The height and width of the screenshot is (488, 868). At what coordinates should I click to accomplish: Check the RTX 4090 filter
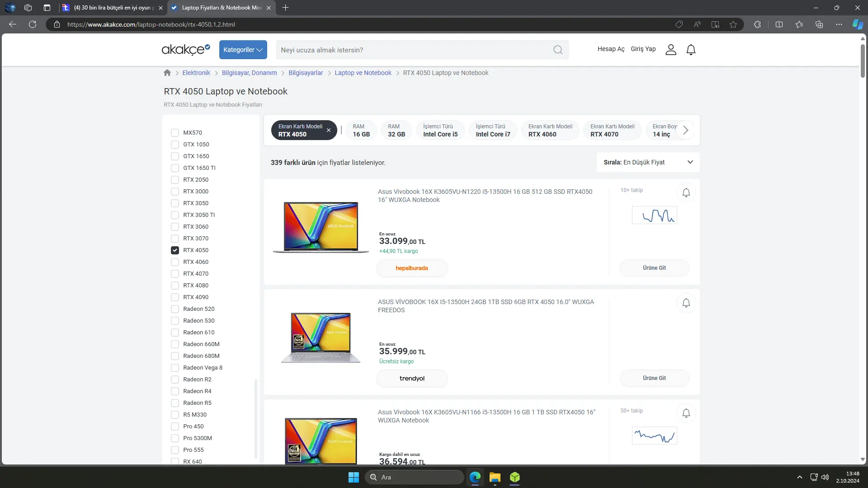tap(175, 297)
